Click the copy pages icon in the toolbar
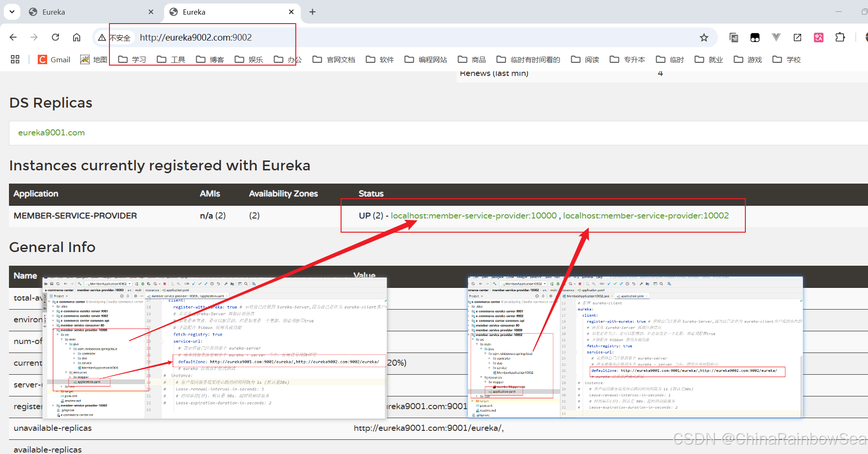 (734, 37)
